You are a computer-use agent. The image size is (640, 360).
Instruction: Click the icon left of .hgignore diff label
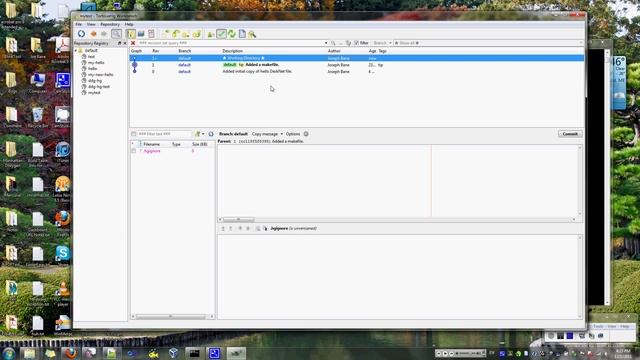[265, 229]
